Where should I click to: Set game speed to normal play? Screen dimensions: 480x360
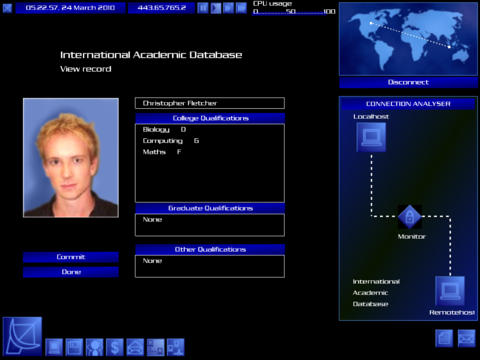tap(216, 8)
